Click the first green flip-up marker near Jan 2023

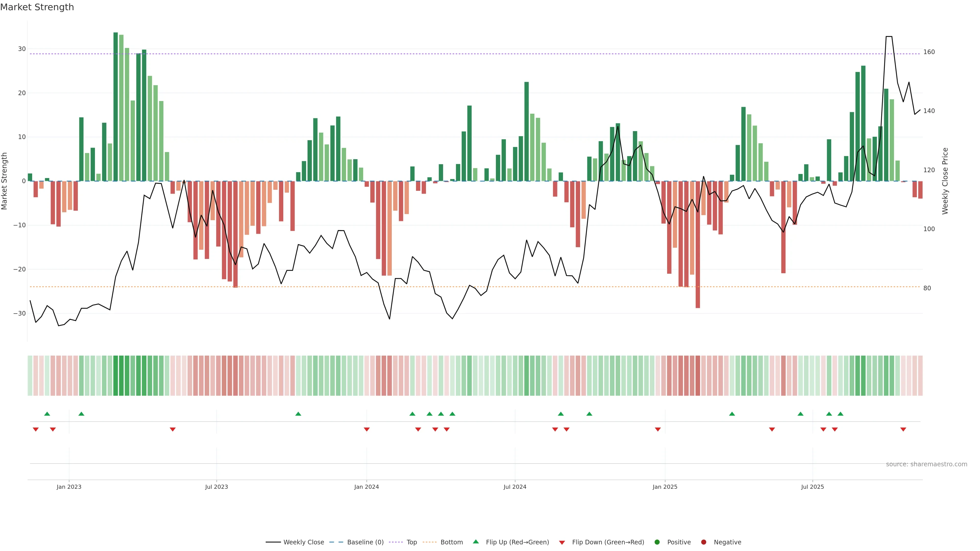pyautogui.click(x=47, y=414)
